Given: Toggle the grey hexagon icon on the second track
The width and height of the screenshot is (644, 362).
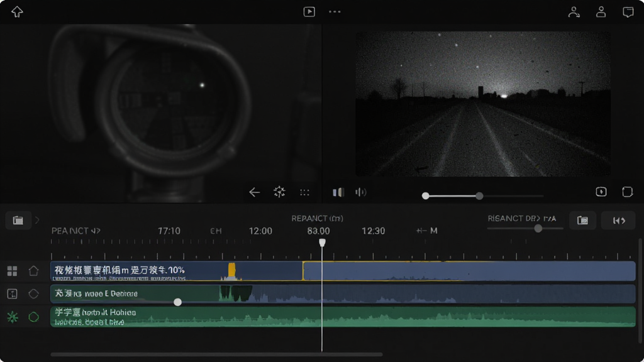Looking at the screenshot, I should (x=34, y=293).
